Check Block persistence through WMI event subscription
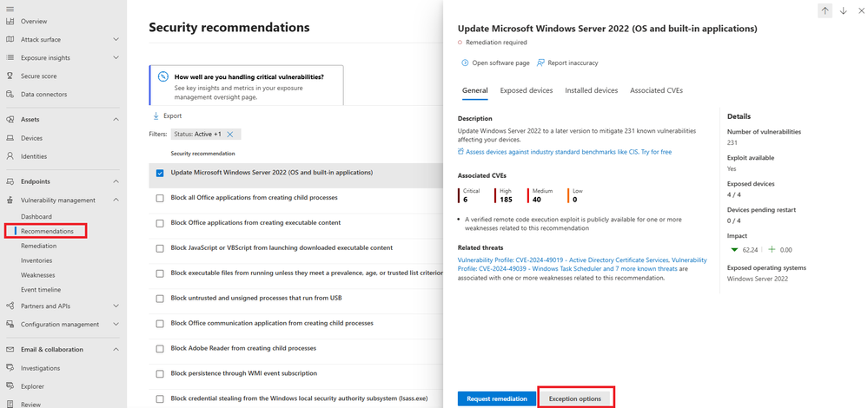 click(160, 374)
